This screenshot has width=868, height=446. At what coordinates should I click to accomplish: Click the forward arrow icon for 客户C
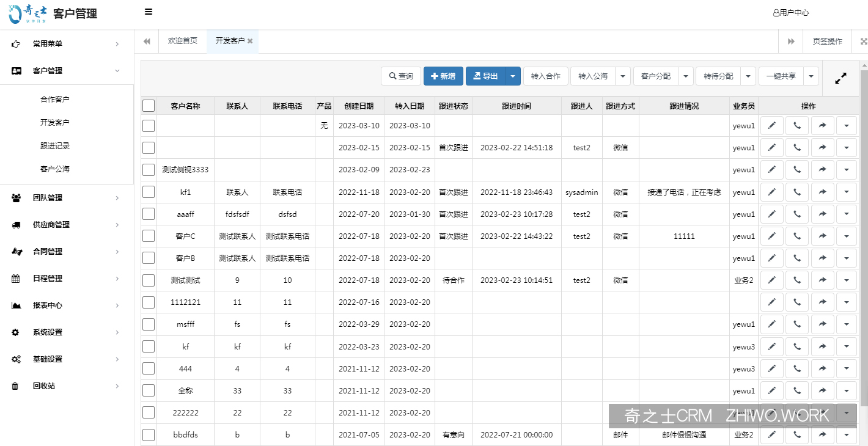pos(822,236)
